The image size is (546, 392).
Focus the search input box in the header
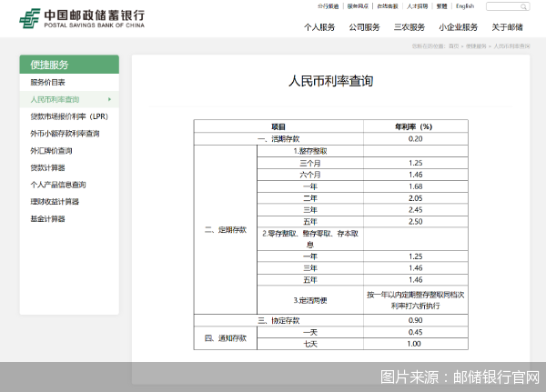coord(508,6)
